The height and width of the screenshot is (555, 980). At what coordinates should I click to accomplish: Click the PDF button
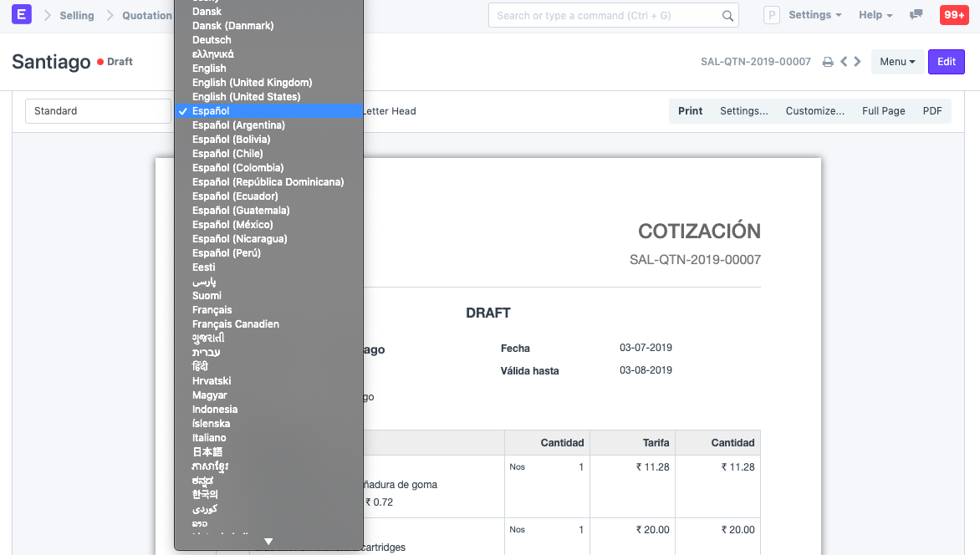point(932,111)
